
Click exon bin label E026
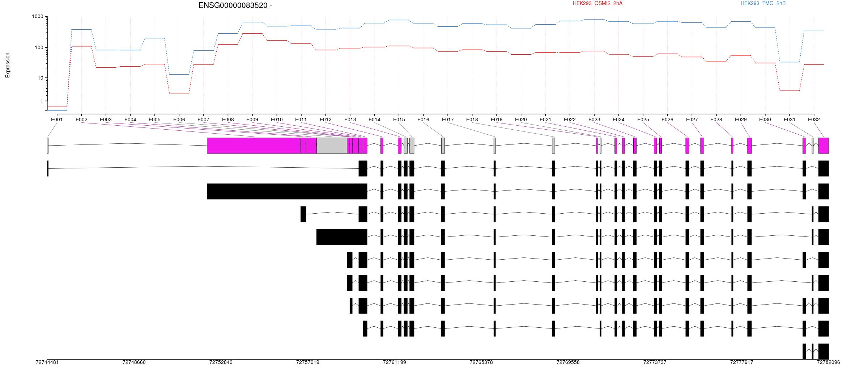coord(667,119)
